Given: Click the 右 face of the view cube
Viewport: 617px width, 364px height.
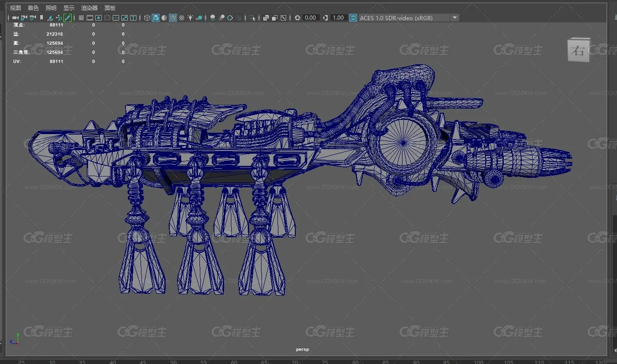Looking at the screenshot, I should point(578,51).
